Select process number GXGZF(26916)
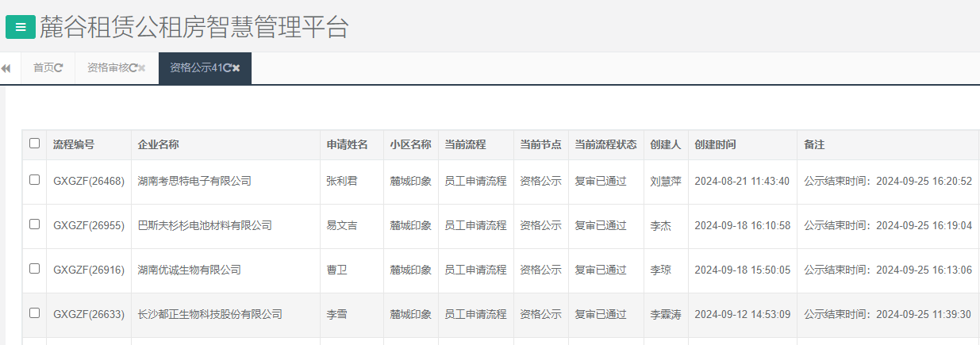Screen dimensions: 980x345 (x=89, y=270)
